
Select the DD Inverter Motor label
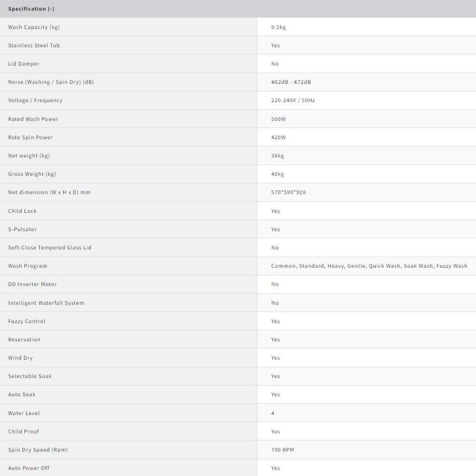(33, 284)
